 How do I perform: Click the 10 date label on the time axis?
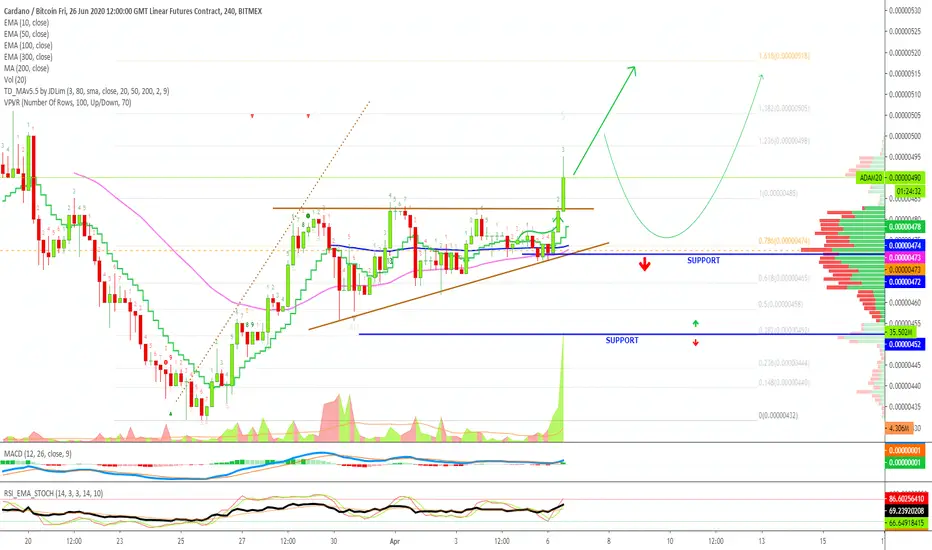point(670,541)
